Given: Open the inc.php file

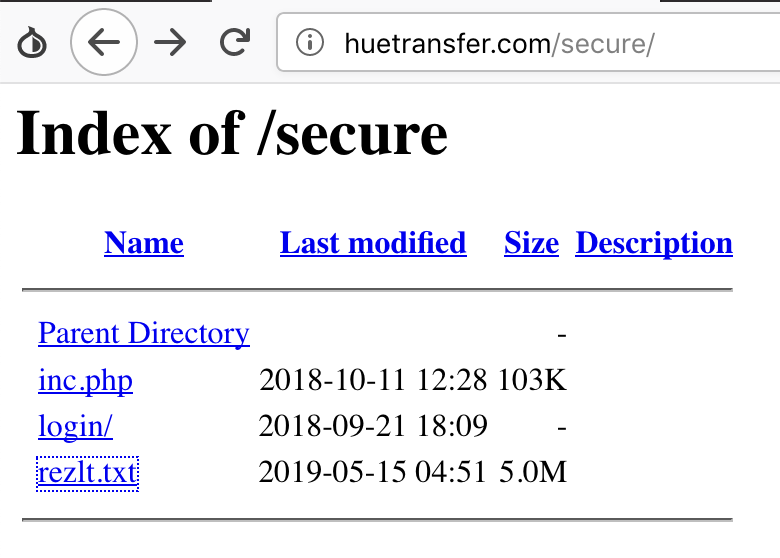Looking at the screenshot, I should tap(85, 380).
